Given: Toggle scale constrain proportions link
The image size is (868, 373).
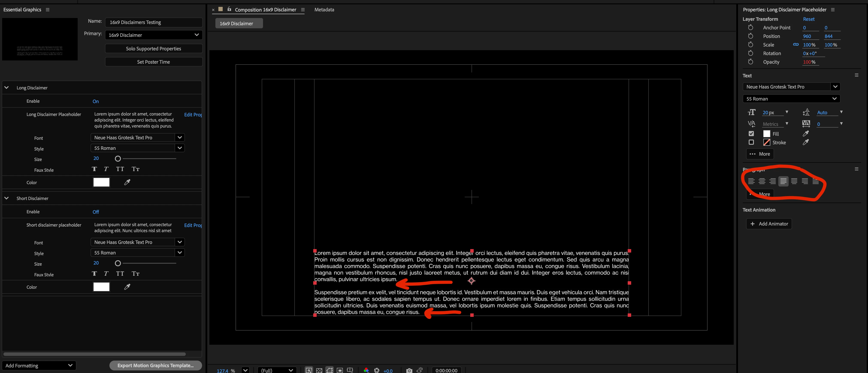Looking at the screenshot, I should coord(795,44).
